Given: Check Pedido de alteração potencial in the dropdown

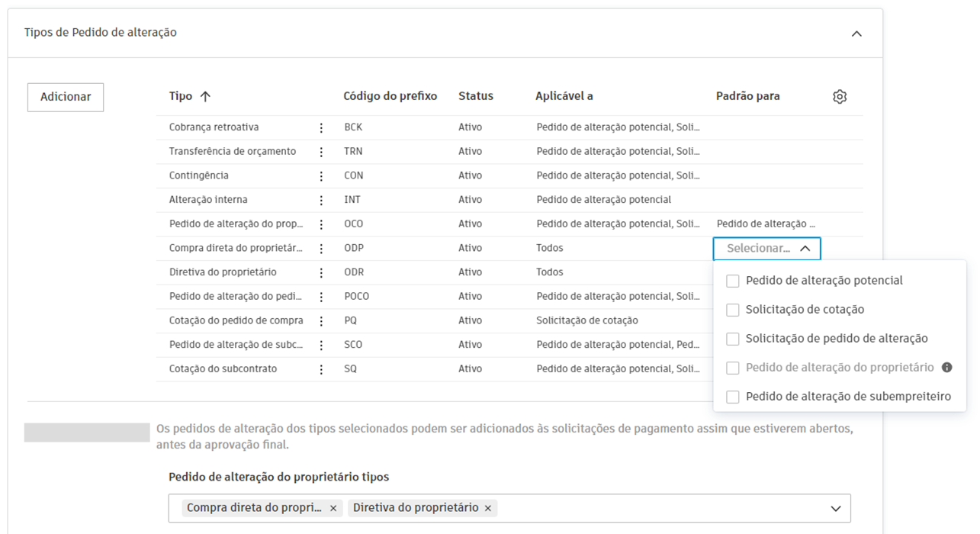Looking at the screenshot, I should click(733, 281).
